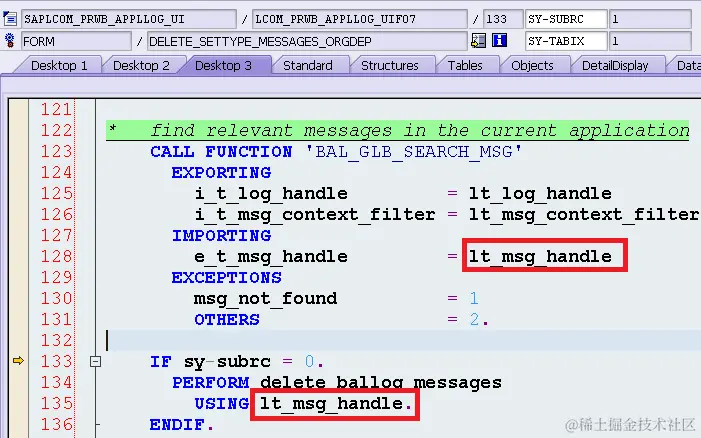Open the Objects tab

[x=532, y=66]
